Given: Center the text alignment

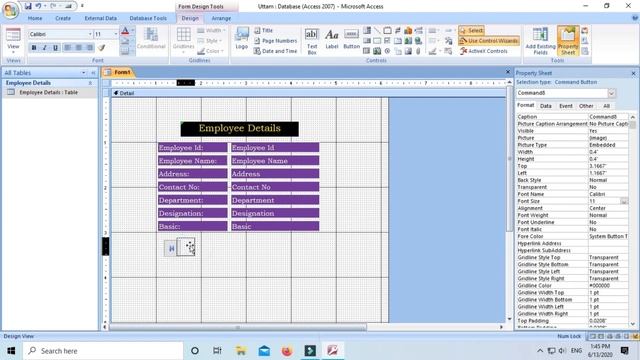Looking at the screenshot, I should click(x=79, y=48).
